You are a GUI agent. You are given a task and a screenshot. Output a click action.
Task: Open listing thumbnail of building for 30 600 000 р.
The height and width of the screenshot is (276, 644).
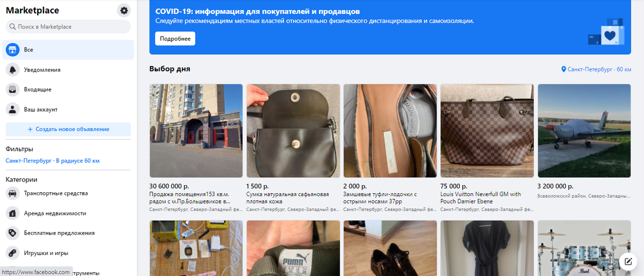196,130
